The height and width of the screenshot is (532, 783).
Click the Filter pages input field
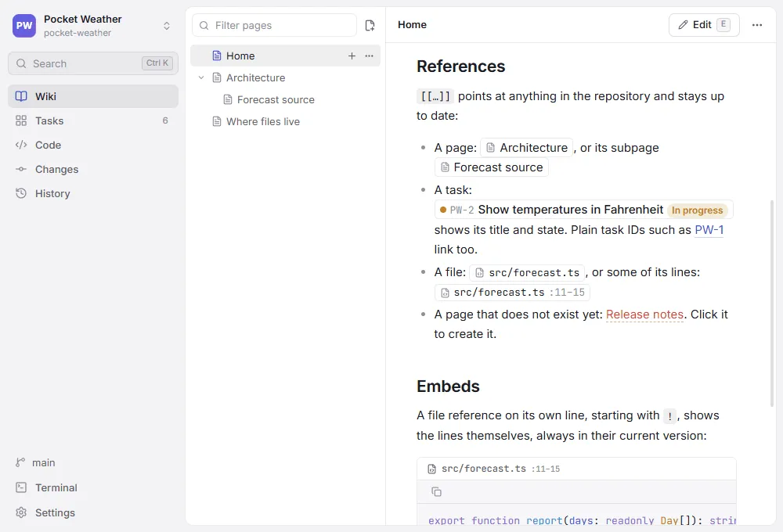point(274,26)
